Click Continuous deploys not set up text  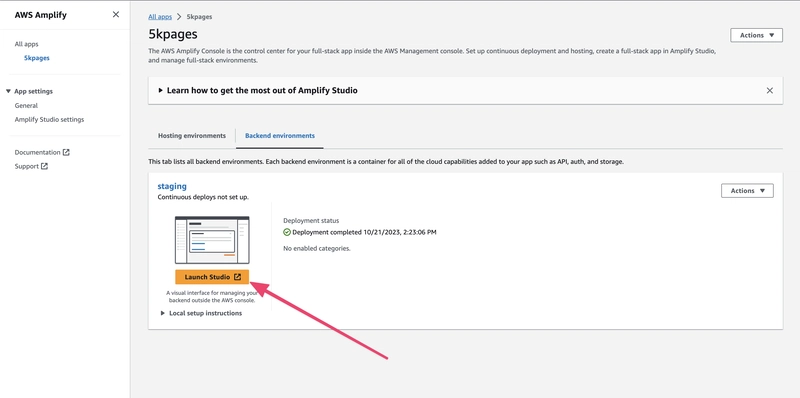tap(204, 197)
